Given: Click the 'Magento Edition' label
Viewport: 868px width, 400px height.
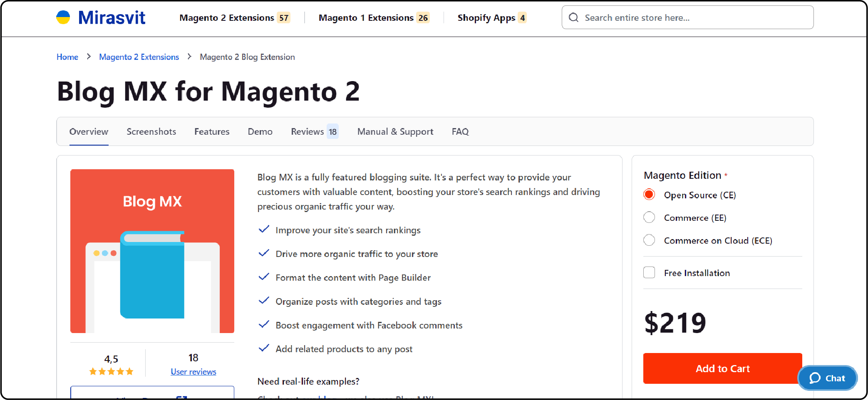Looking at the screenshot, I should [682, 175].
